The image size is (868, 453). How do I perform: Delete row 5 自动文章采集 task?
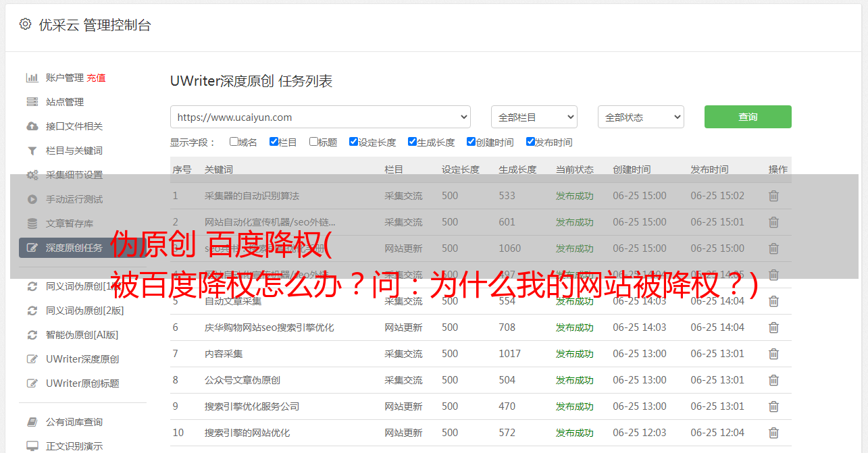(773, 301)
